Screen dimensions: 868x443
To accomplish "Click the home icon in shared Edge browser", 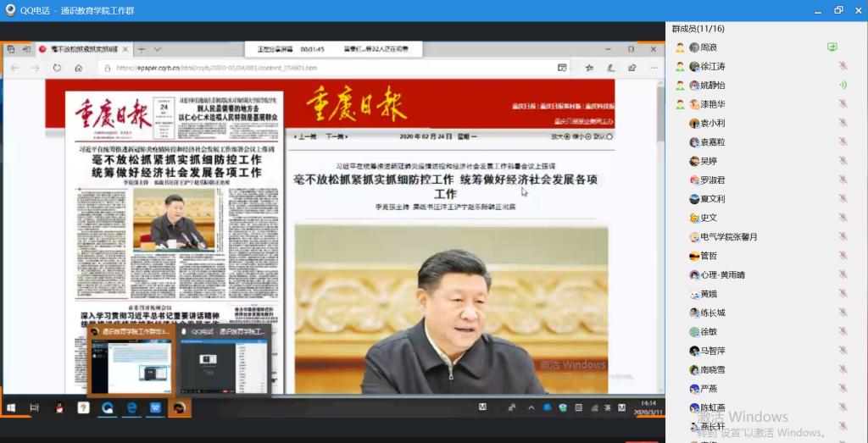I will [x=79, y=68].
